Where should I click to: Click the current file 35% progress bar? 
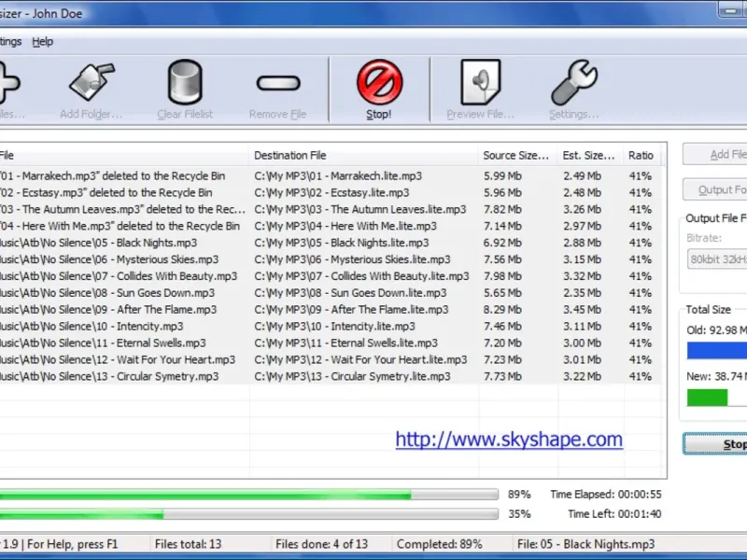pyautogui.click(x=249, y=514)
